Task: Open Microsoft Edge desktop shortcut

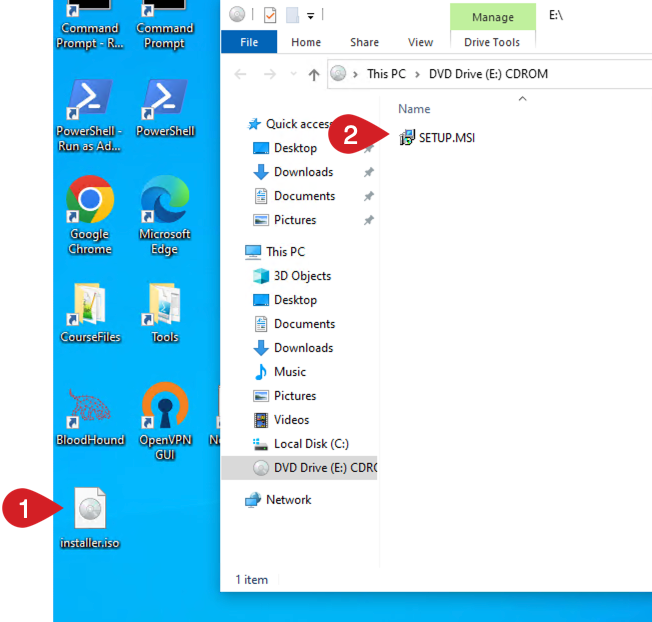Action: pyautogui.click(x=165, y=202)
